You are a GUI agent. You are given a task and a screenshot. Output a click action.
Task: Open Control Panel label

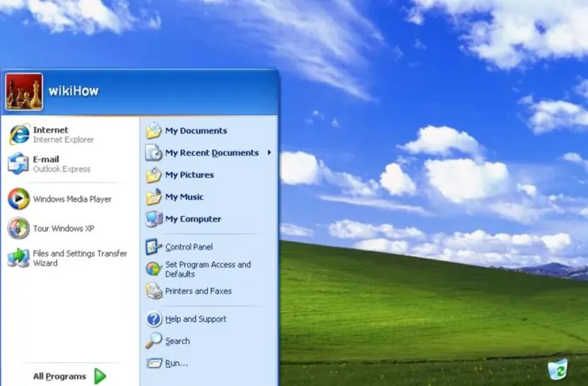(189, 247)
